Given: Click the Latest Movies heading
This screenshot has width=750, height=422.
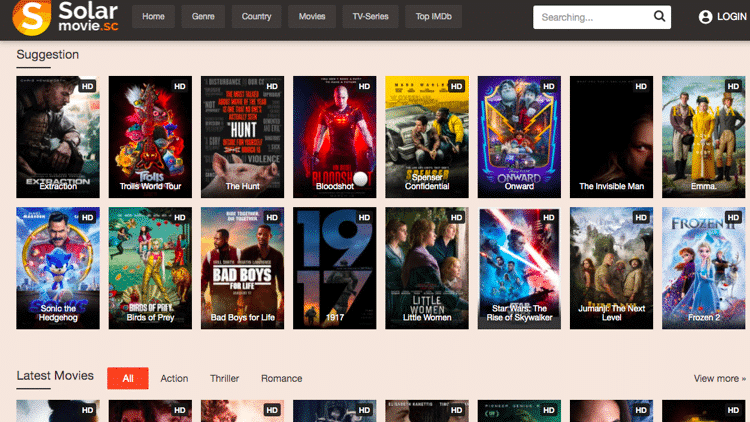Looking at the screenshot, I should (x=55, y=376).
